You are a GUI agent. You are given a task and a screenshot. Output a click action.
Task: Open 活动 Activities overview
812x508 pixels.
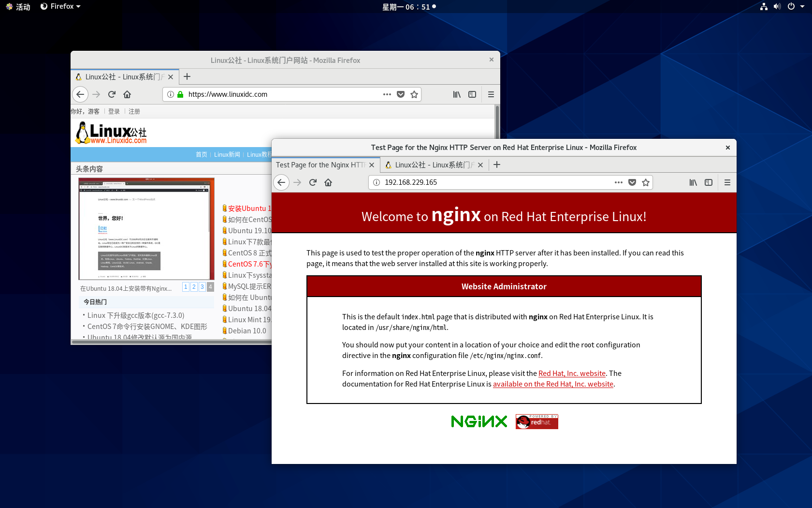tap(18, 7)
